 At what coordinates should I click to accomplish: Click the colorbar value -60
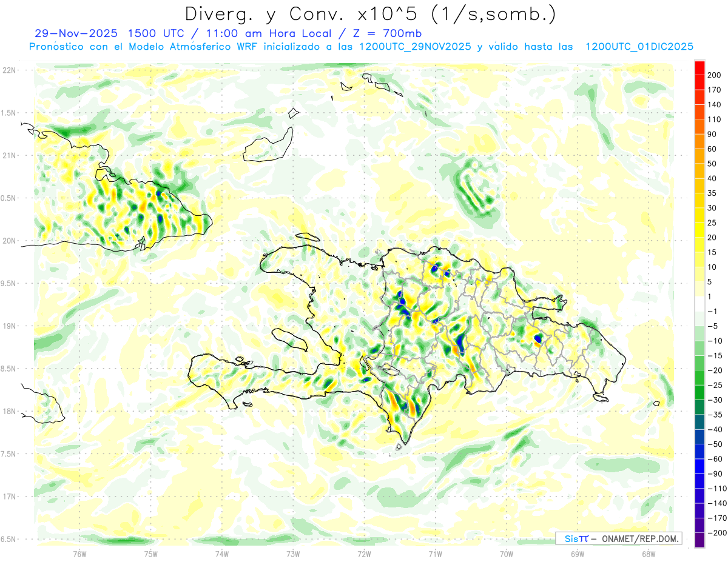715,459
